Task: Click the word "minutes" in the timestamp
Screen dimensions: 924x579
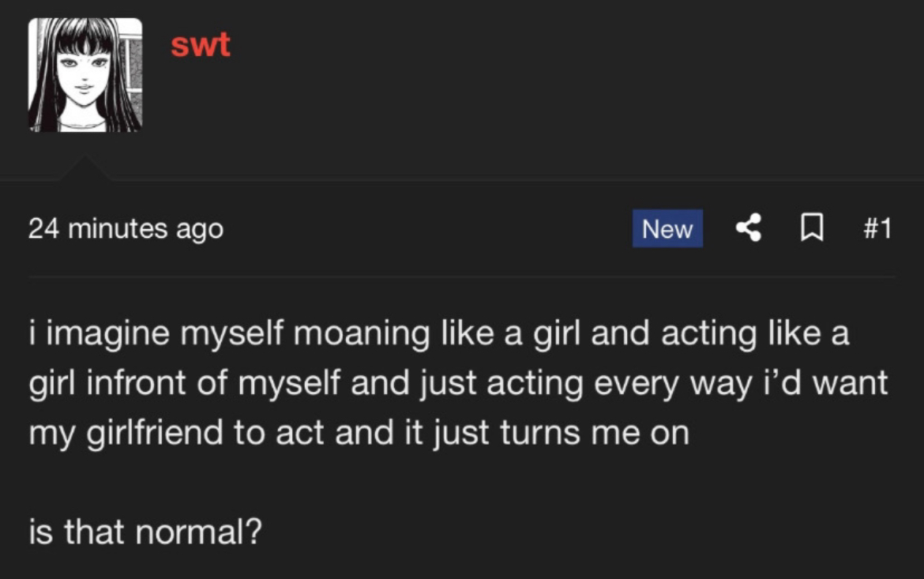Action: coord(118,229)
